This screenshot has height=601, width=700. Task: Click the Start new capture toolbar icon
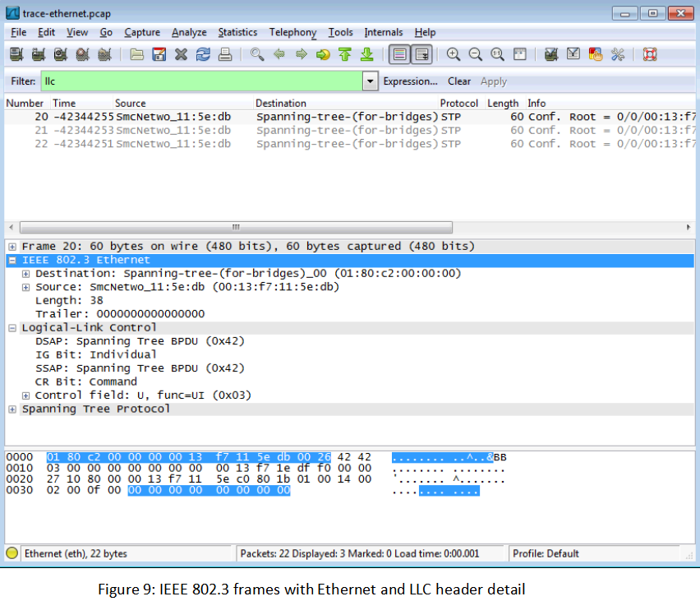[60, 54]
